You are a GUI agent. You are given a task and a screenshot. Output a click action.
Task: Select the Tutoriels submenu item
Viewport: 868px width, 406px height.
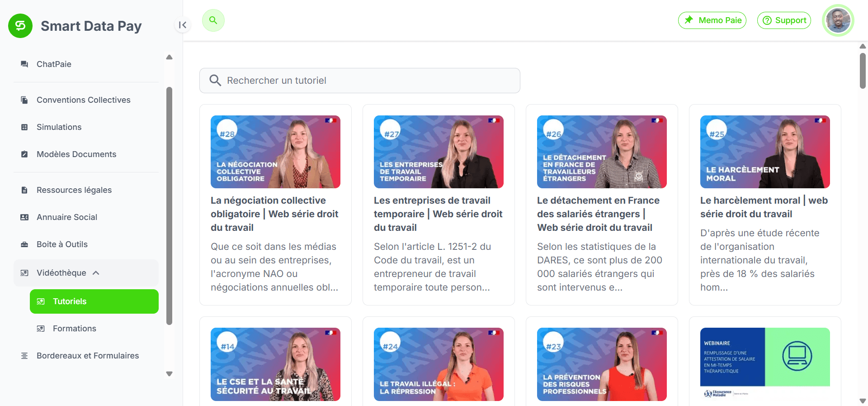94,301
